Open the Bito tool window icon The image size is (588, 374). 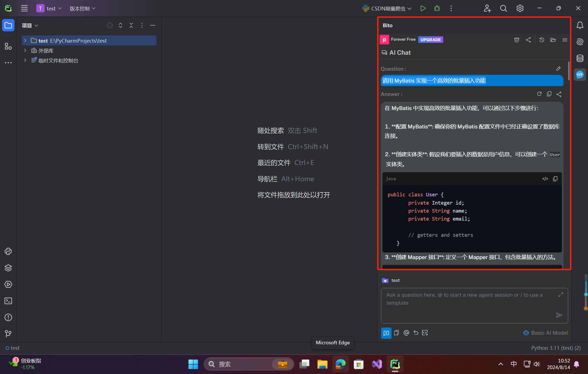[x=580, y=75]
